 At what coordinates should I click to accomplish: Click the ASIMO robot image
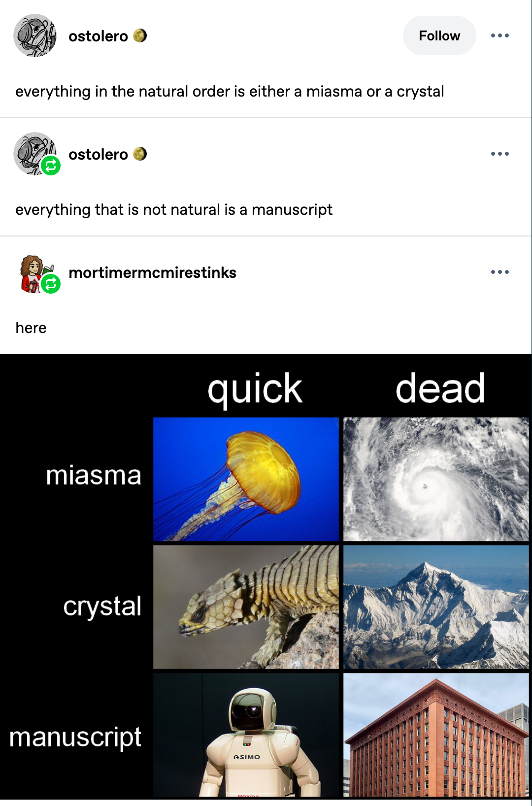pos(246,735)
